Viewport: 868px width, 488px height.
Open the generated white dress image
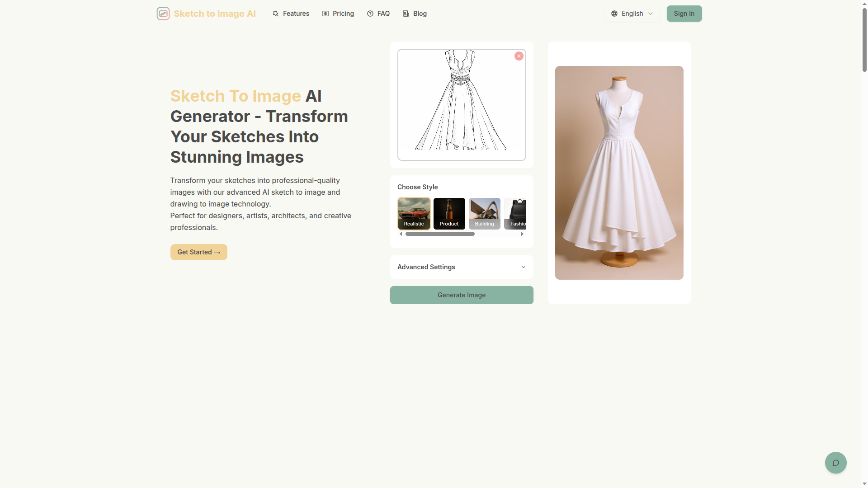pyautogui.click(x=619, y=173)
